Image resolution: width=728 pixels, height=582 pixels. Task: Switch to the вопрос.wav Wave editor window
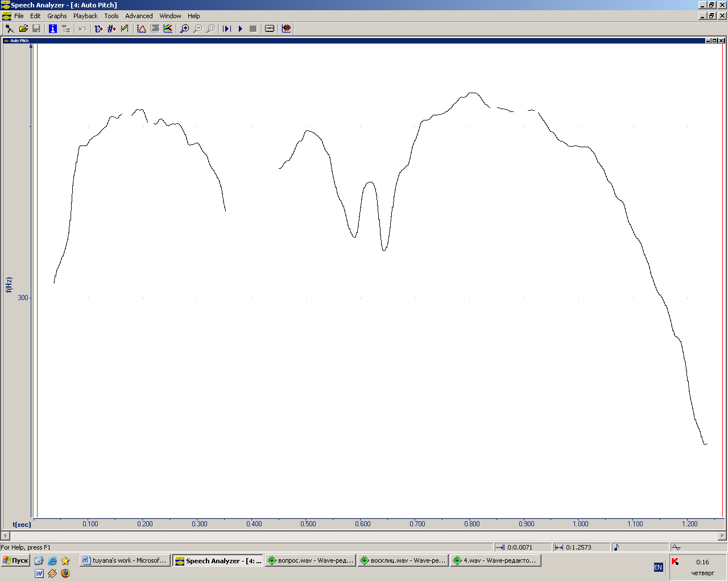point(311,560)
